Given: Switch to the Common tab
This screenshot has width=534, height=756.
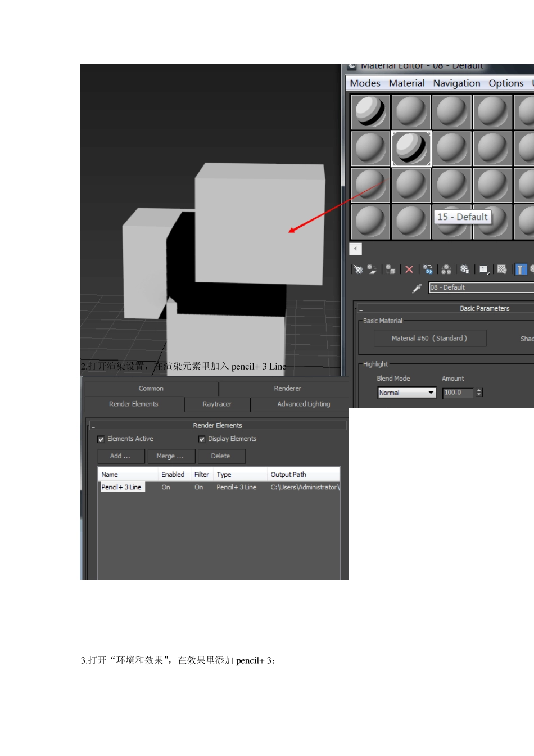Looking at the screenshot, I should tap(151, 389).
